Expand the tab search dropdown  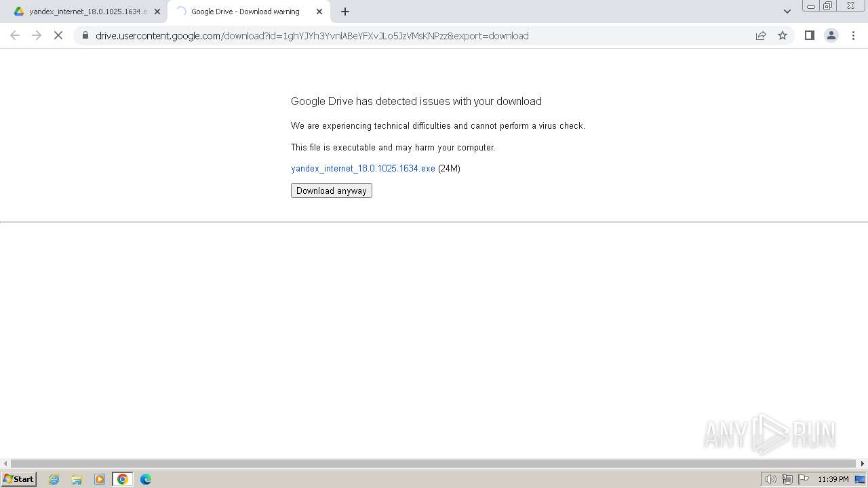click(787, 12)
